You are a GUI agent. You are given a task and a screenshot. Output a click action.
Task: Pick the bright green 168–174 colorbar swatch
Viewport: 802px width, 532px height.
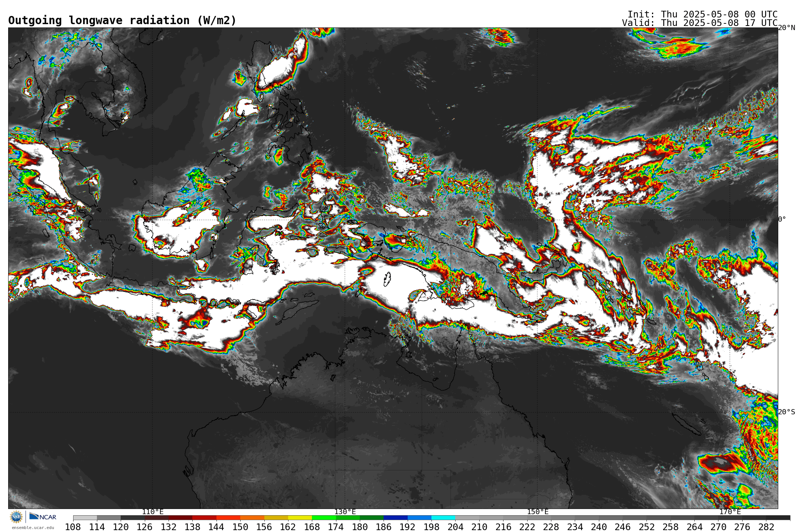[x=324, y=518]
